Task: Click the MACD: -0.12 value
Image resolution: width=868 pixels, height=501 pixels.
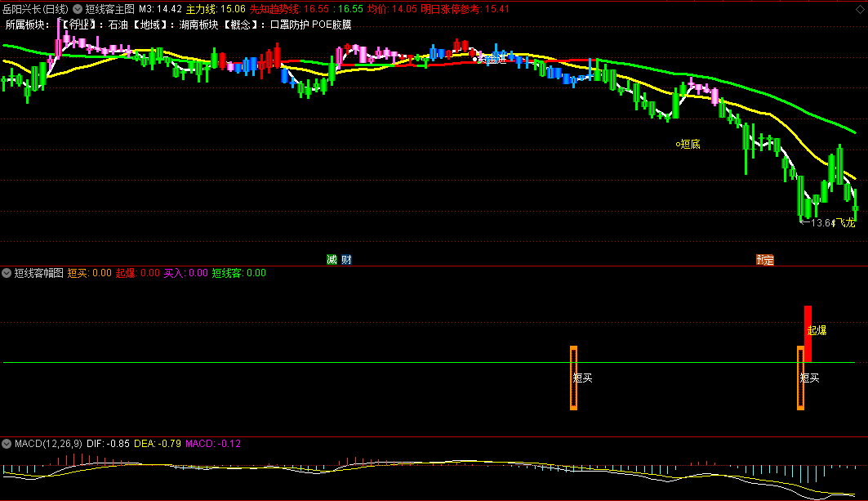Action: tap(213, 443)
